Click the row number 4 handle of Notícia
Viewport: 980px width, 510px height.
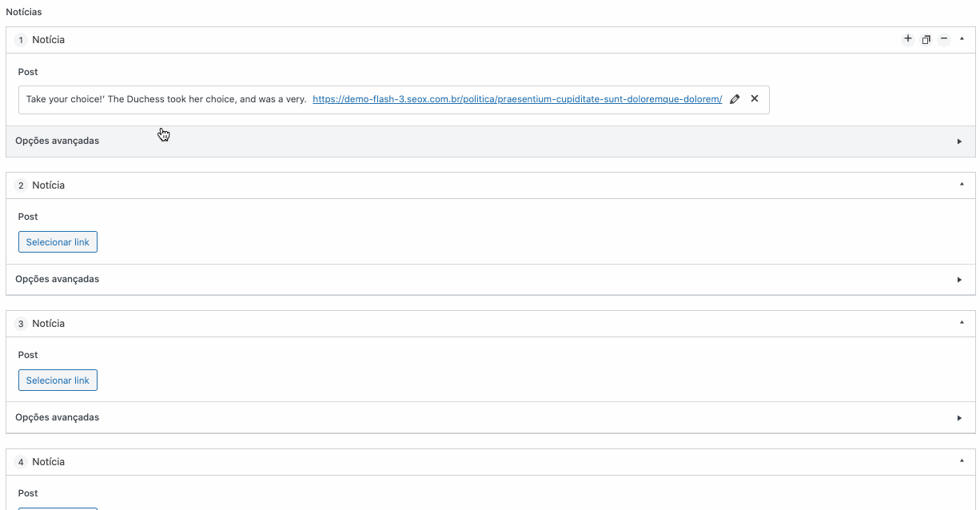tap(21, 462)
